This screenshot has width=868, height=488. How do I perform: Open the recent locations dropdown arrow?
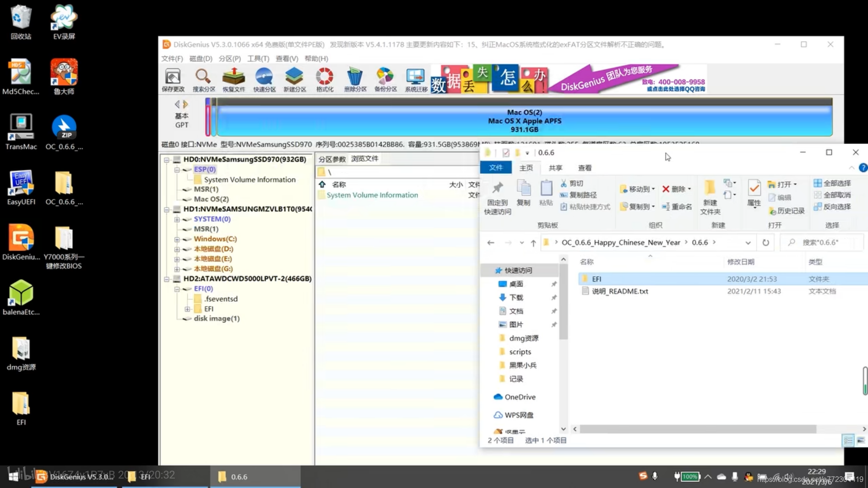click(522, 243)
